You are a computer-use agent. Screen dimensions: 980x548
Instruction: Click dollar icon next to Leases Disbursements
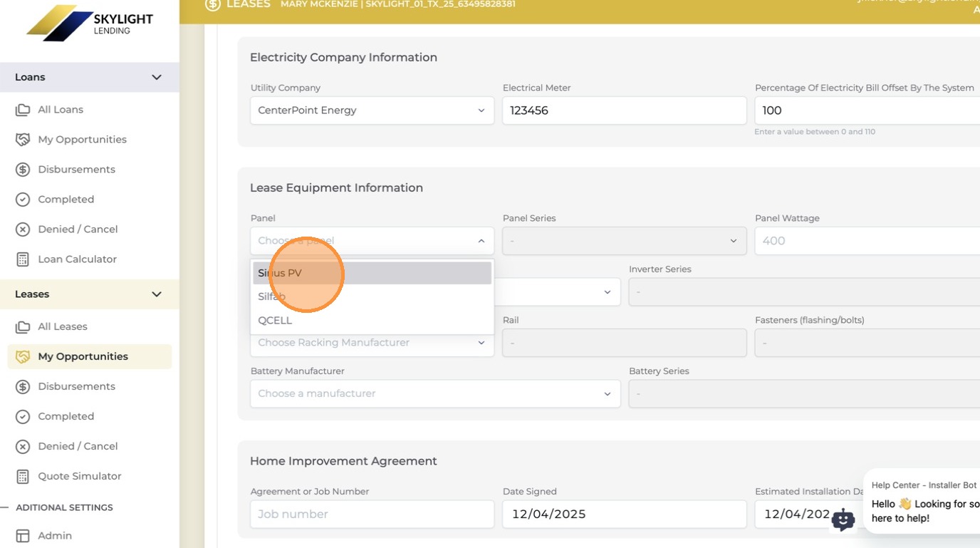click(x=23, y=386)
